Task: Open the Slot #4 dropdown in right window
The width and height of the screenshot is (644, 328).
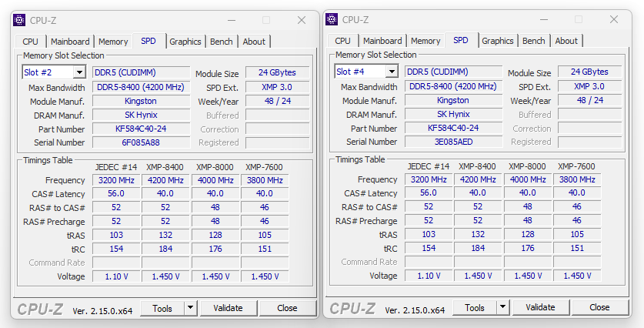Action: pyautogui.click(x=392, y=72)
